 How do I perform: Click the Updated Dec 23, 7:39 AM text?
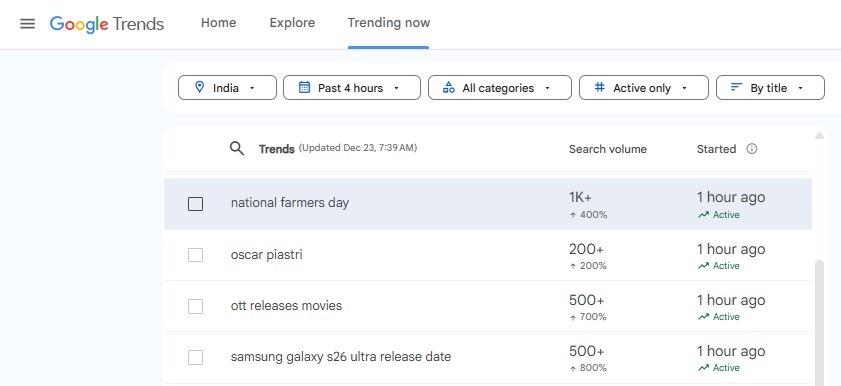click(358, 147)
